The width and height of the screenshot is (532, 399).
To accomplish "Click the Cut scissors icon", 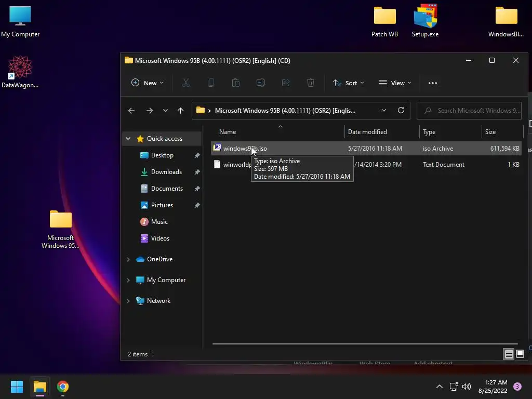I will [186, 83].
